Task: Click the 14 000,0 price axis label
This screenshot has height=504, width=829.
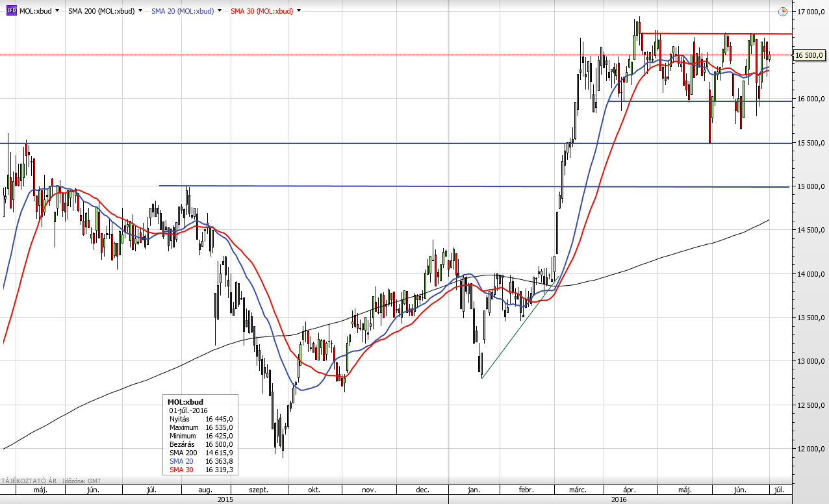Action: (x=810, y=274)
